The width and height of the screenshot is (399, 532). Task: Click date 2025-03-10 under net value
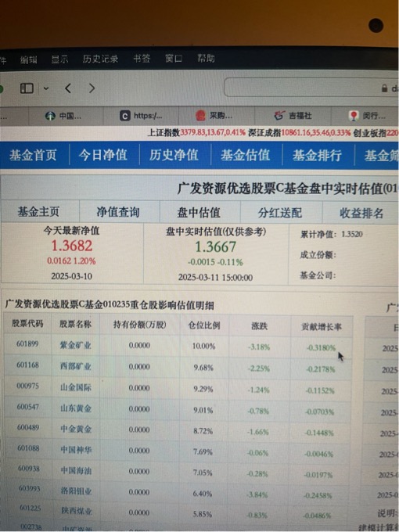pyautogui.click(x=72, y=276)
